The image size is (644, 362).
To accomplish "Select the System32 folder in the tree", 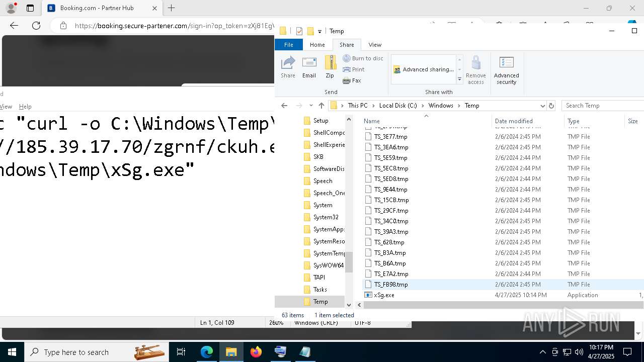I will click(x=326, y=217).
